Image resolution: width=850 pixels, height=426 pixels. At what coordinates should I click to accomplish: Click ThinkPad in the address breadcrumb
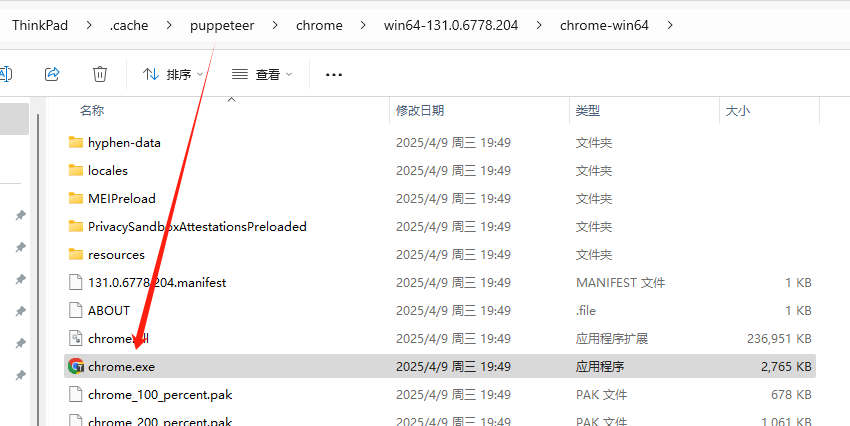40,25
